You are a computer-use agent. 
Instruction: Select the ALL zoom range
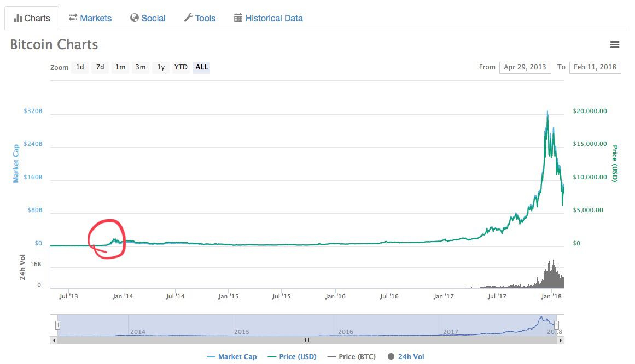tap(201, 67)
